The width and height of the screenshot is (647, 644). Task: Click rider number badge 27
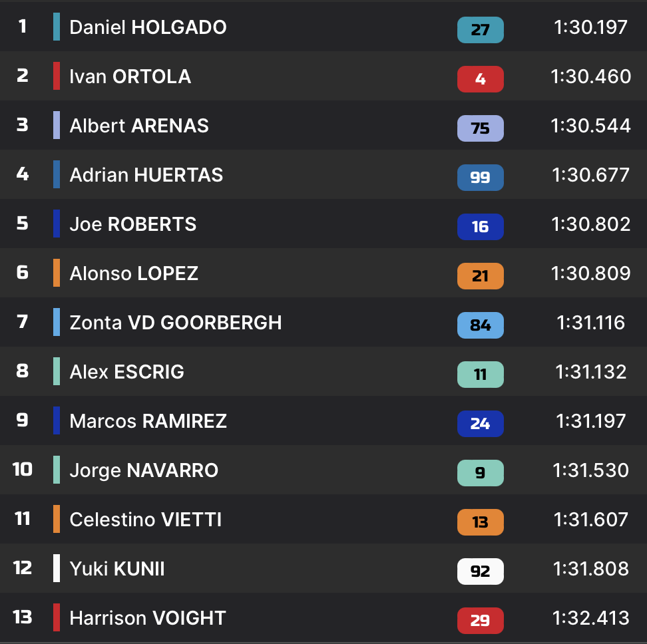(x=480, y=30)
